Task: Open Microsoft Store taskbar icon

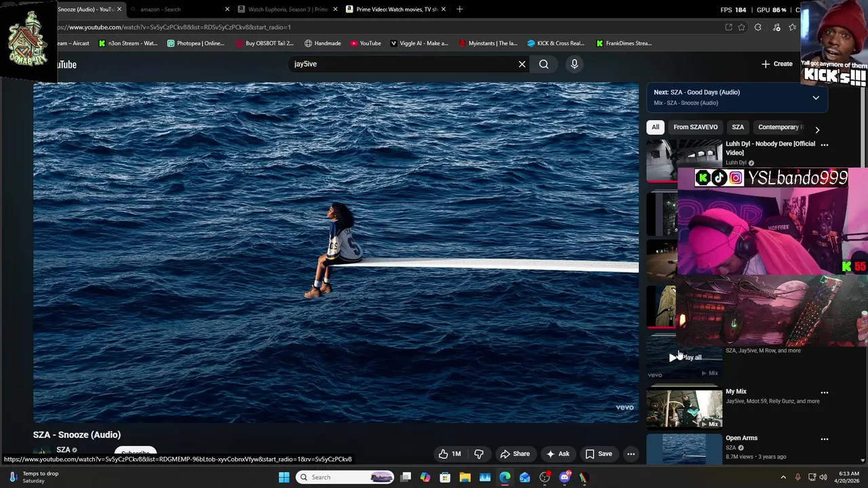Action: [x=445, y=477]
